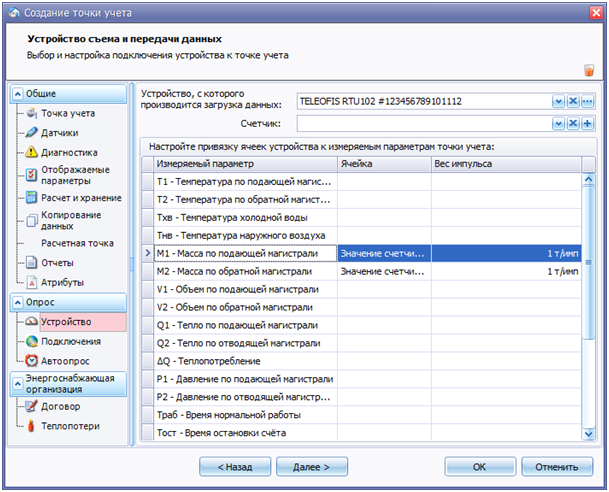Close the Создание точки учета dialog
Viewport: 609px width, 492px height.
coord(596,13)
